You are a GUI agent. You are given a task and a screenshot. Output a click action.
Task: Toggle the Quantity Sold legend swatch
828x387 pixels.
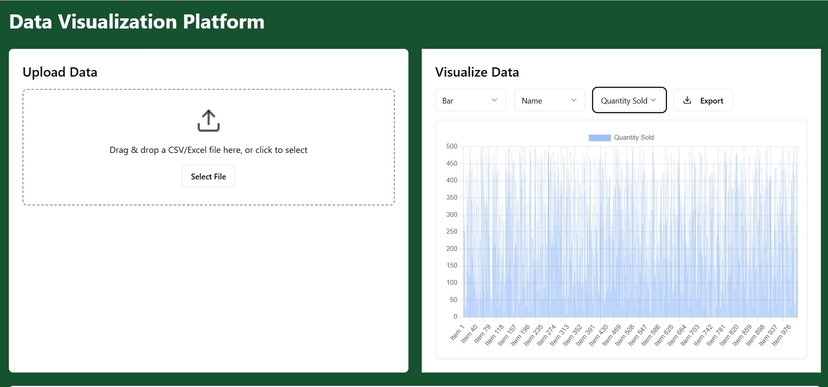pyautogui.click(x=599, y=138)
